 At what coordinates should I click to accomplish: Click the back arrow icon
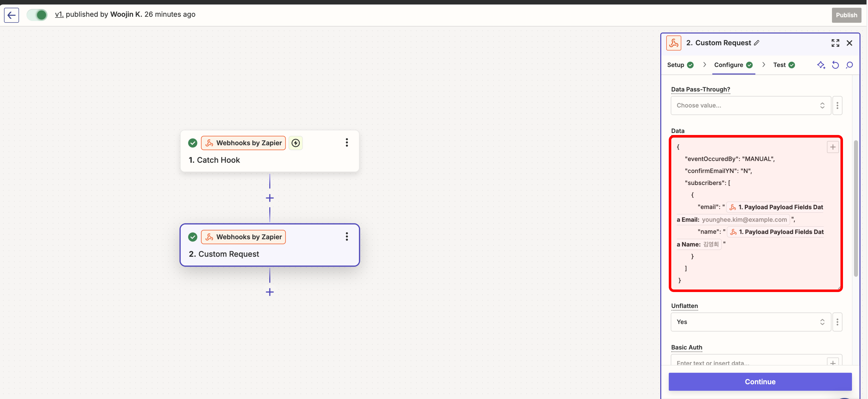point(12,15)
